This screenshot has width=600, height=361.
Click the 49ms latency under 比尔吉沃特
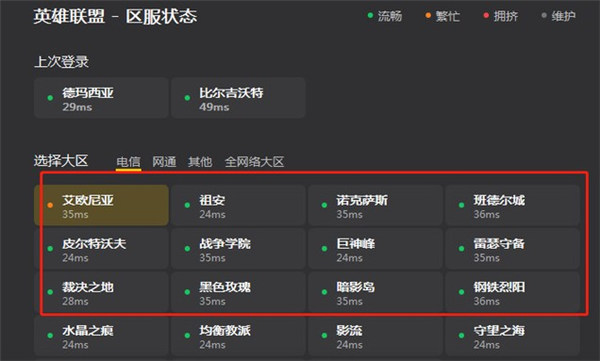point(214,107)
